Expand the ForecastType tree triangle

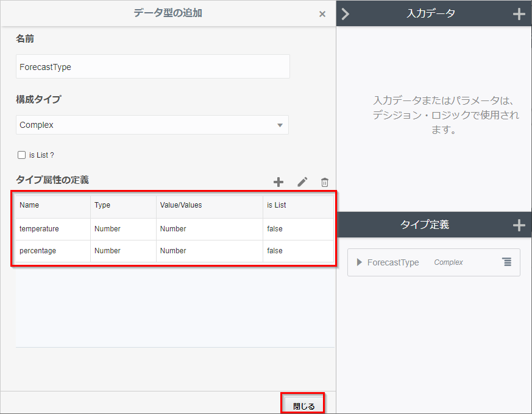coord(360,262)
